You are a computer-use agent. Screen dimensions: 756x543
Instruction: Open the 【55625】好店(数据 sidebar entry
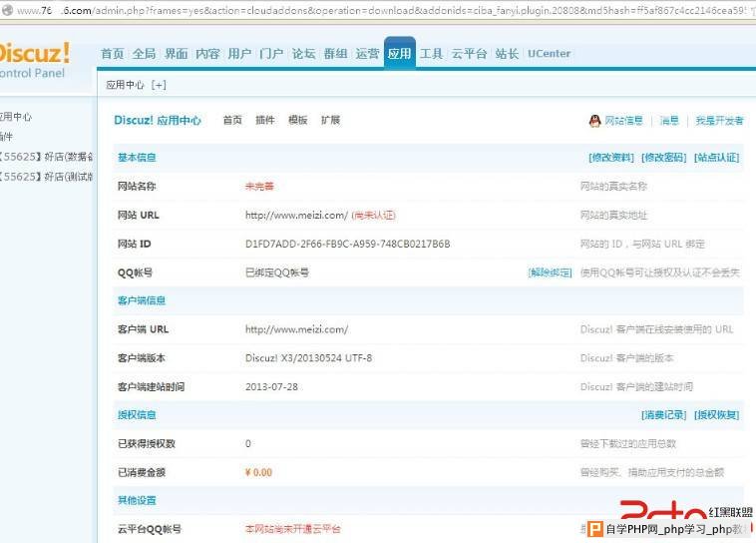pyautogui.click(x=47, y=157)
